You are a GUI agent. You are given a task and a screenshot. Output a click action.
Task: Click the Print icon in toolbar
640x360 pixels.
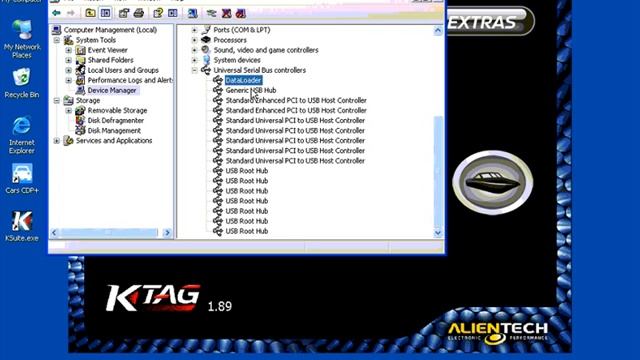[139, 13]
